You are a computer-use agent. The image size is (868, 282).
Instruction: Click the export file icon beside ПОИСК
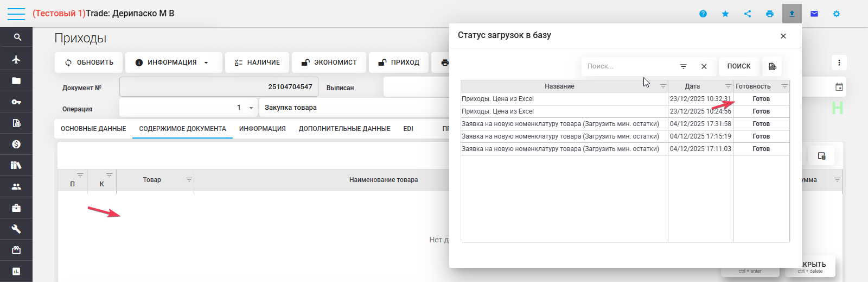[x=772, y=66]
